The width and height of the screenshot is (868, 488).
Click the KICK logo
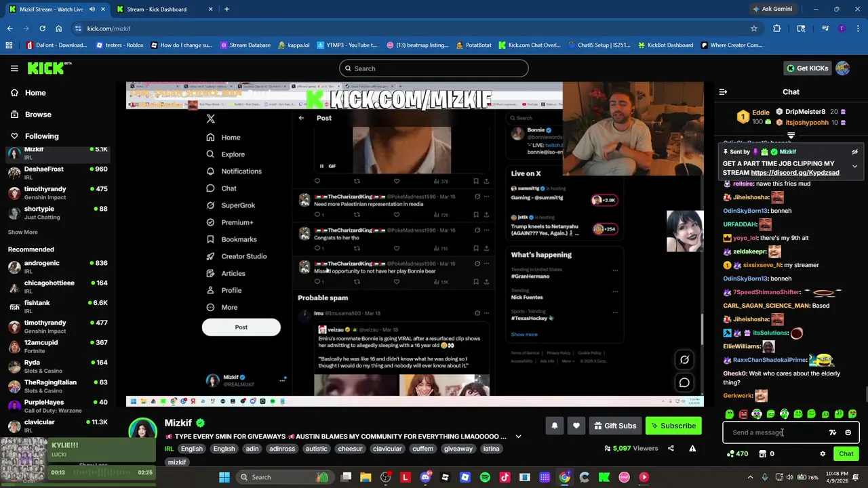[49, 68]
